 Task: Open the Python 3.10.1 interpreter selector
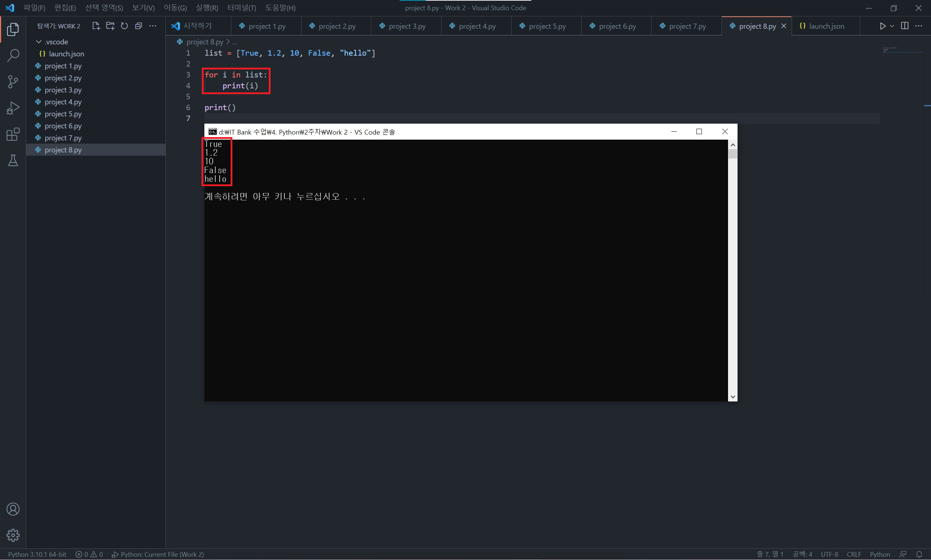(x=37, y=554)
